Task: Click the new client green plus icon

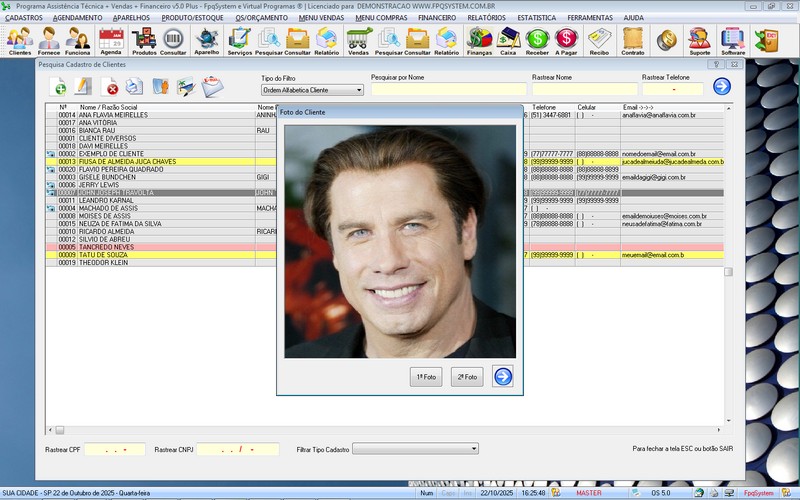Action: (x=58, y=87)
